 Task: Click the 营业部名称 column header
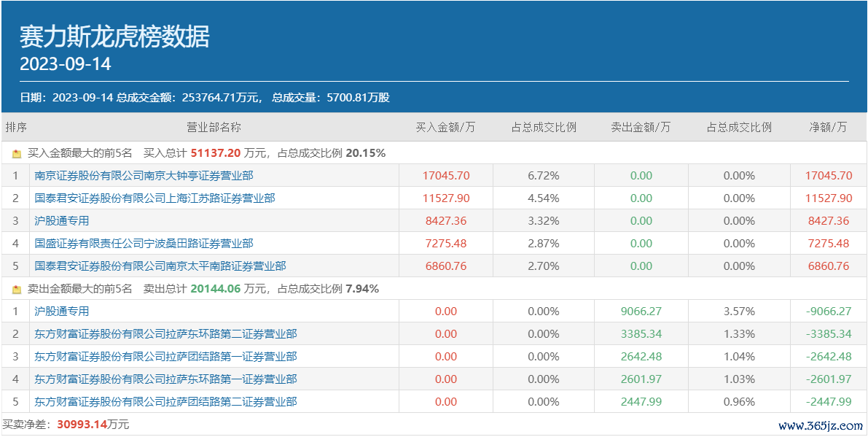(214, 128)
